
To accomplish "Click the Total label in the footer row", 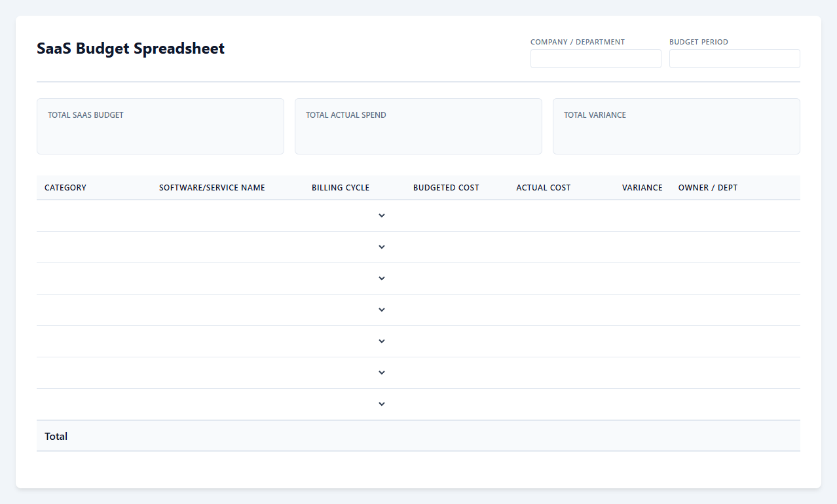I will click(56, 436).
